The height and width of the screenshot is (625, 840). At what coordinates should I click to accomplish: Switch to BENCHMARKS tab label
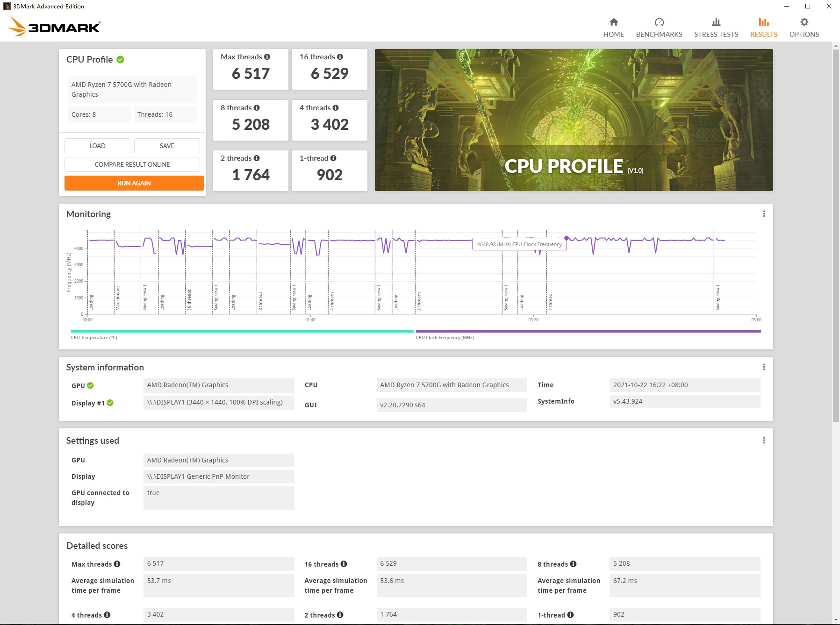(x=659, y=35)
